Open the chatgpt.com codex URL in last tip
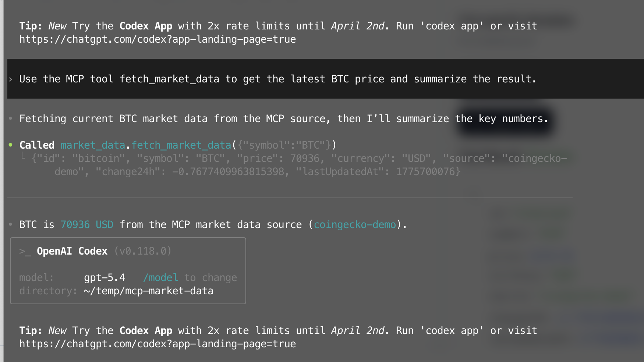This screenshot has width=644, height=362. [158, 344]
